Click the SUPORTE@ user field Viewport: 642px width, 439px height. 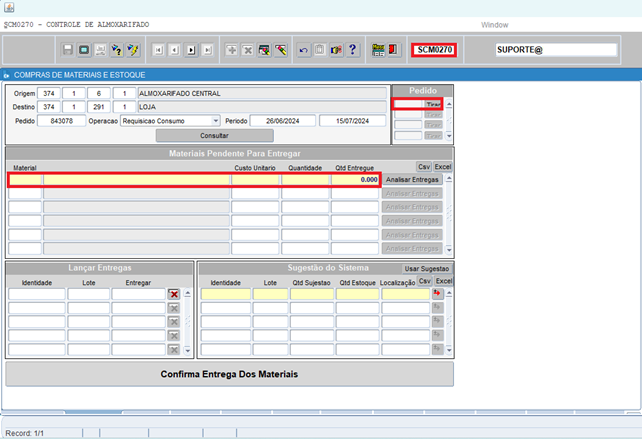[x=556, y=50]
